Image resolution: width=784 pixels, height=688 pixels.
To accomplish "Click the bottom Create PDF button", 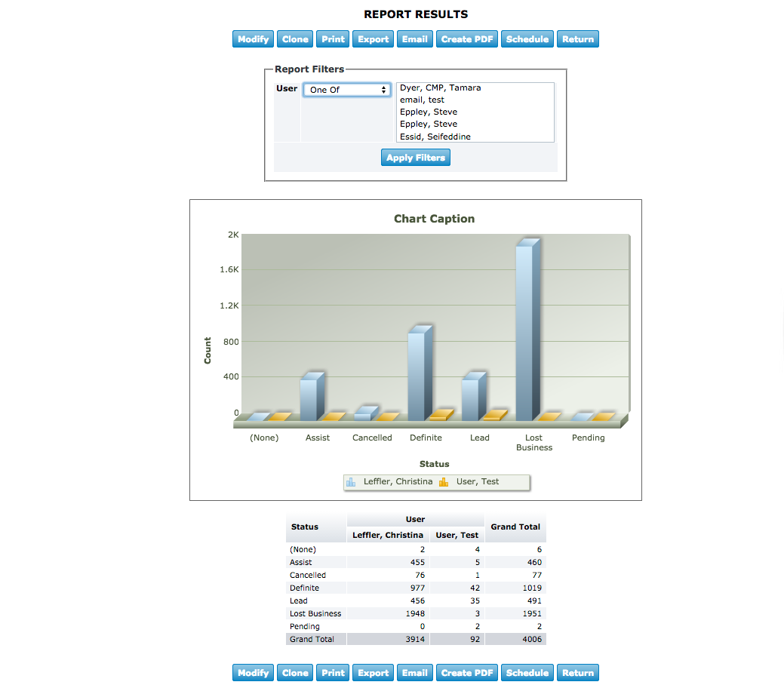I will tap(467, 672).
